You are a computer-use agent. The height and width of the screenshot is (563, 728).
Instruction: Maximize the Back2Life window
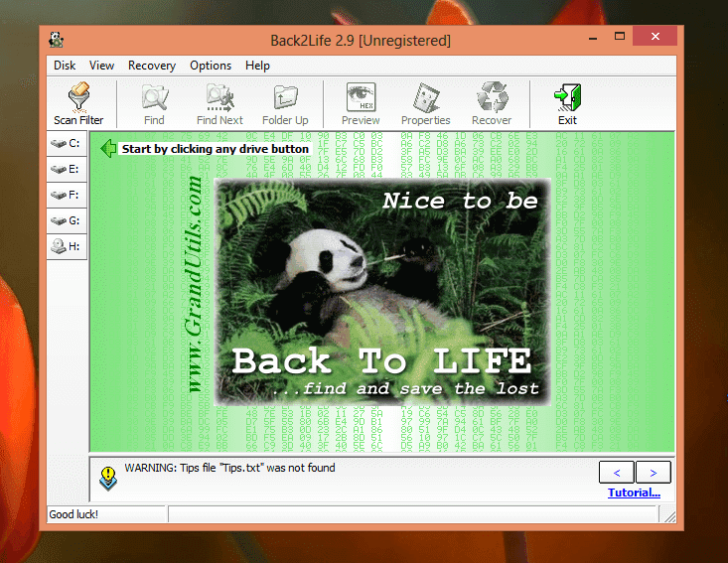tap(620, 37)
